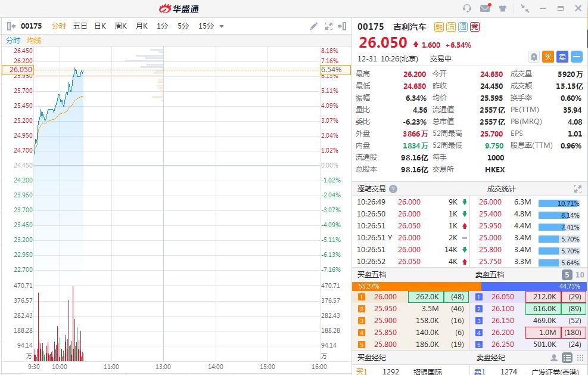Screen dimensions: 588x375
Task: Show broker queue as person view
Action: click(554, 358)
